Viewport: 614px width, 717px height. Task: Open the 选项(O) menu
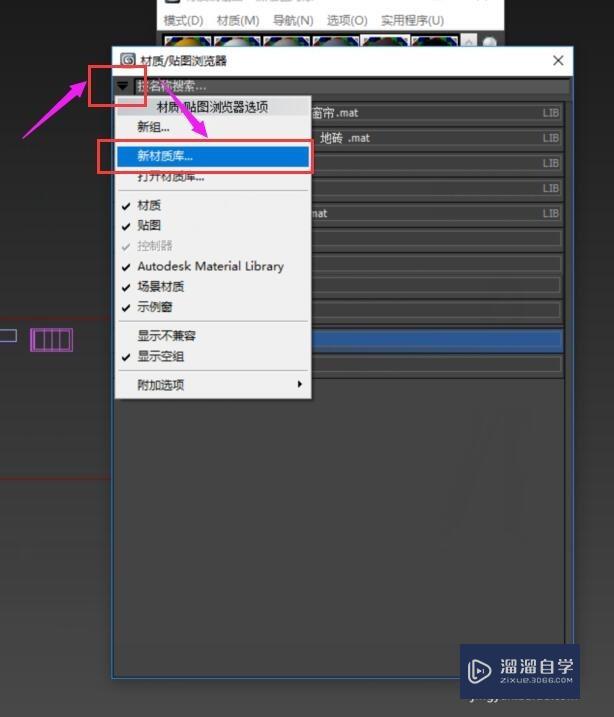[347, 21]
